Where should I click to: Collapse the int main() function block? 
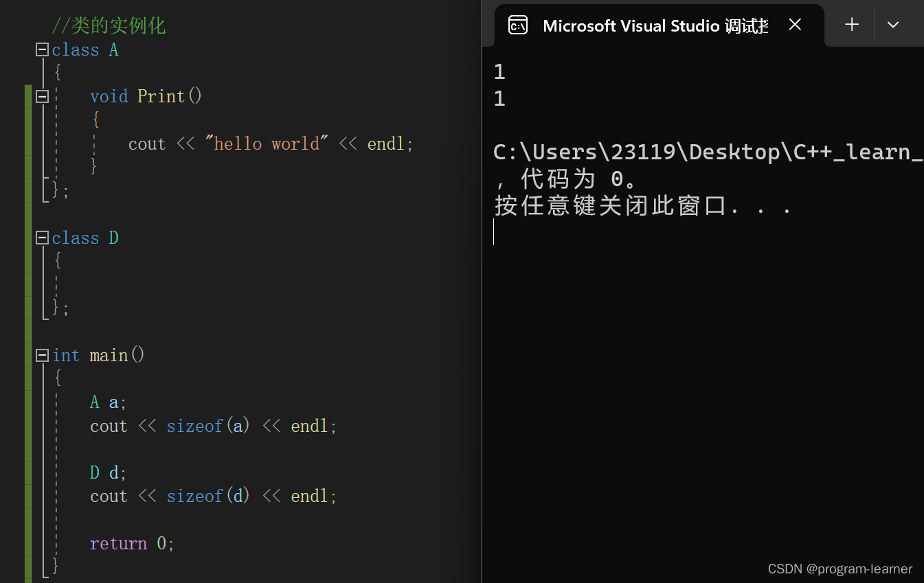(43, 355)
